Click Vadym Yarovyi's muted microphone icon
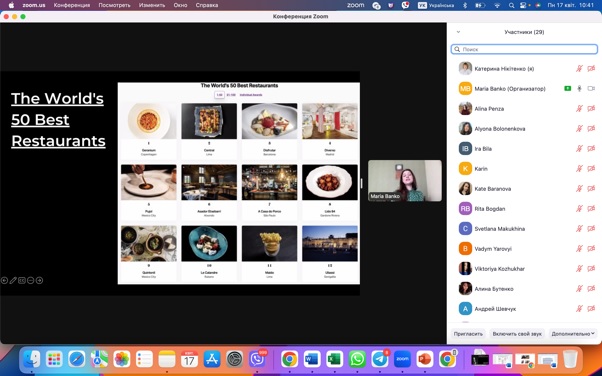 pos(579,248)
